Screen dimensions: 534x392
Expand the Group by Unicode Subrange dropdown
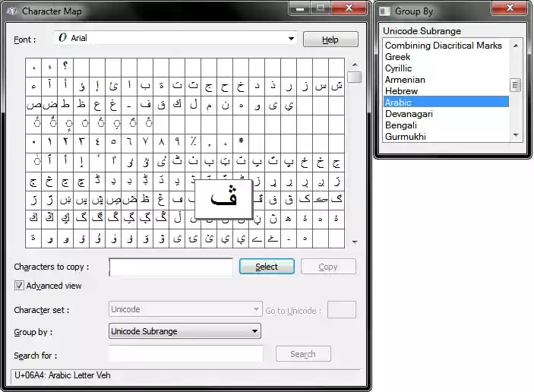(x=185, y=331)
